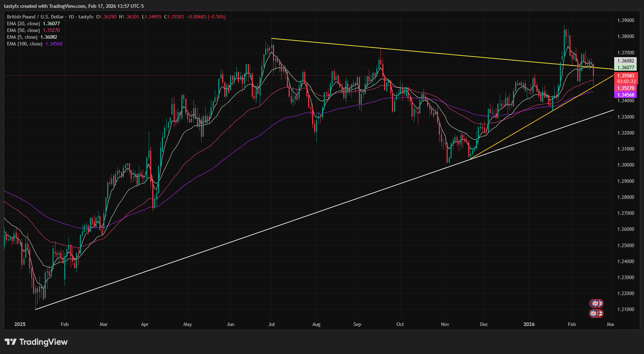Click the 2026 label on the time axis
The width and height of the screenshot is (644, 354).
point(529,324)
